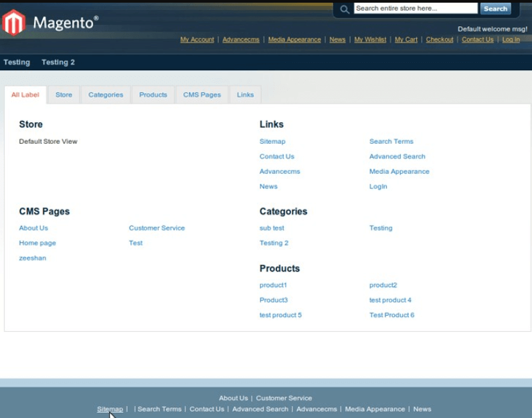Open My Wishlist link

point(370,39)
